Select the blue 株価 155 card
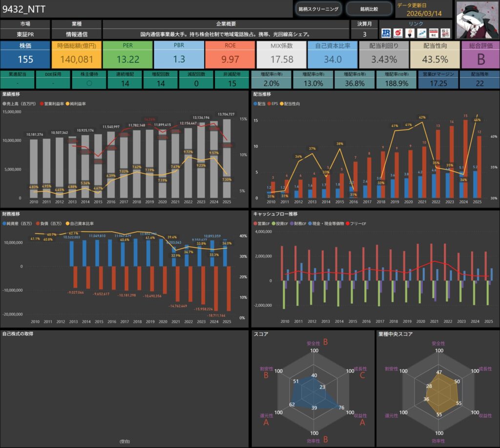Viewport: 500px width, 448px height. tap(25, 54)
